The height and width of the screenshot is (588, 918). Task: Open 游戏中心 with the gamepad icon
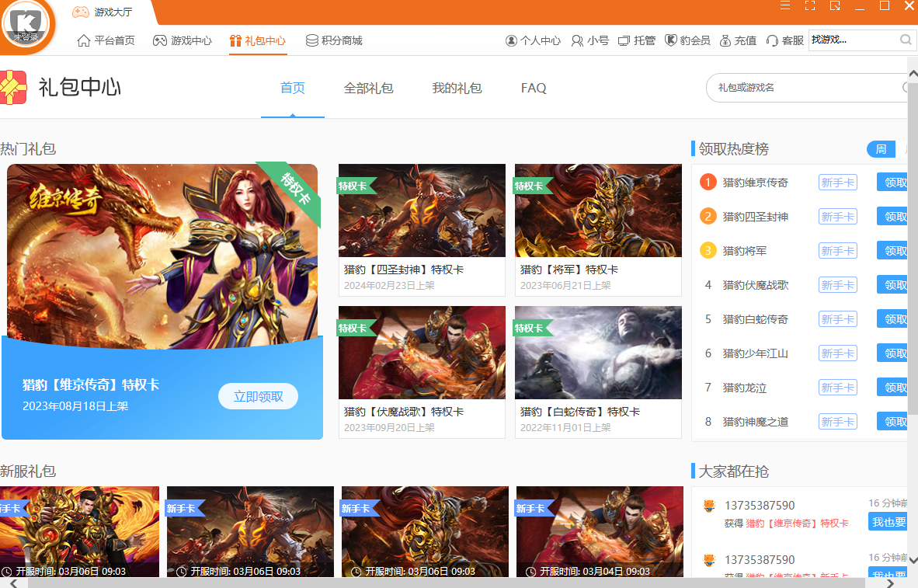coord(160,40)
